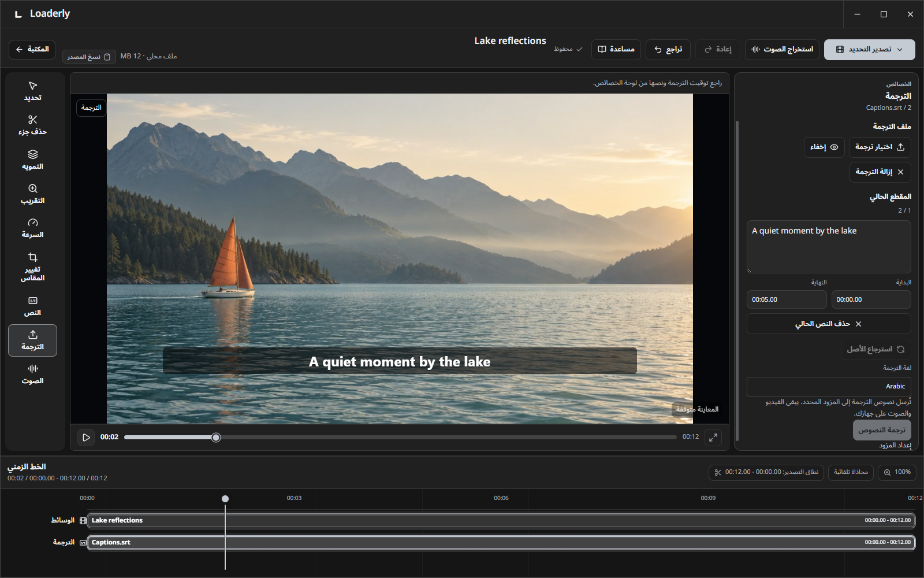Play the video preview
Viewport: 924px width, 578px height.
[86, 438]
